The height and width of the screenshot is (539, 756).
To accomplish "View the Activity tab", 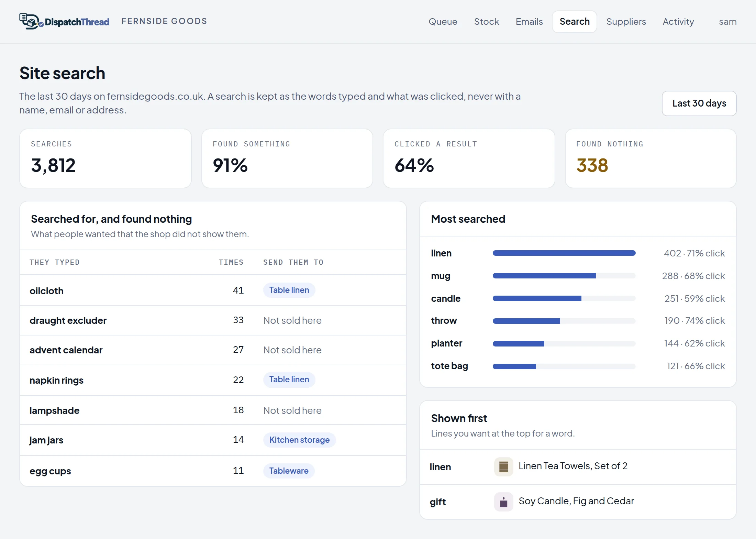I will pyautogui.click(x=678, y=22).
